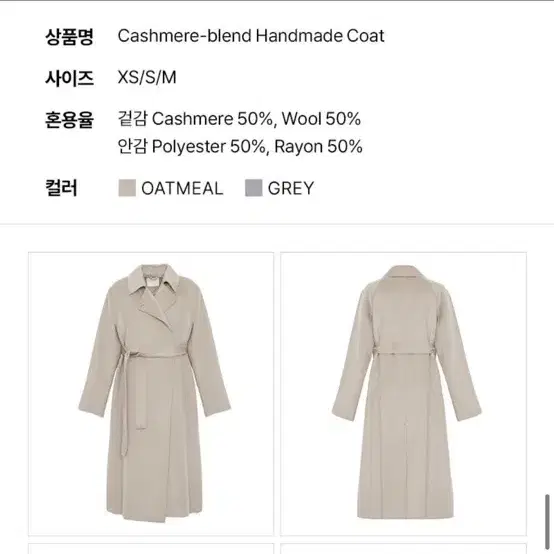Click the 컬러 label
Screen dimensions: 554x554
tap(61, 188)
